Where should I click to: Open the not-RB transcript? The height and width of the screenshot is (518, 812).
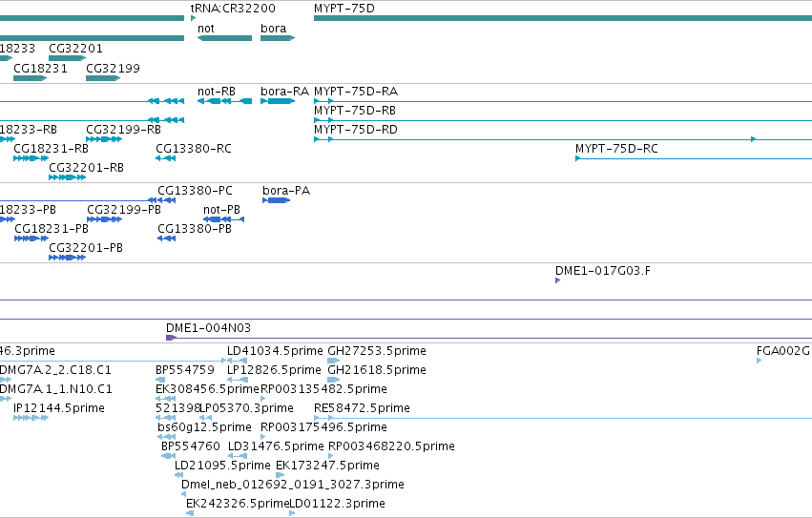225,101
